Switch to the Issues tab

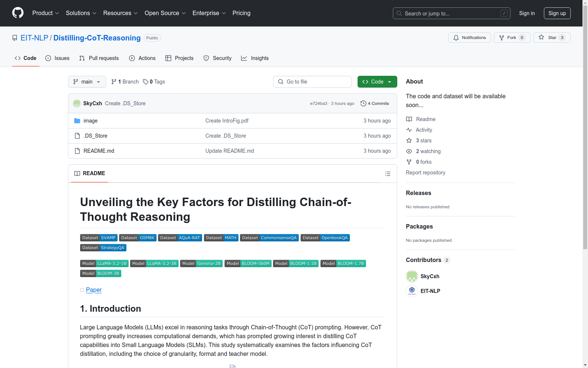pyautogui.click(x=57, y=58)
